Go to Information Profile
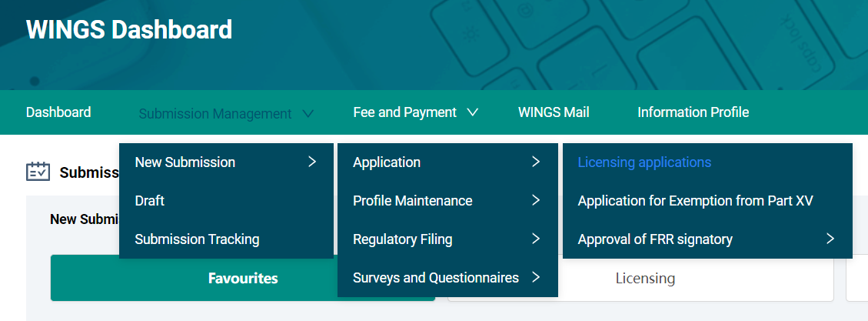The image size is (868, 321). tap(693, 112)
